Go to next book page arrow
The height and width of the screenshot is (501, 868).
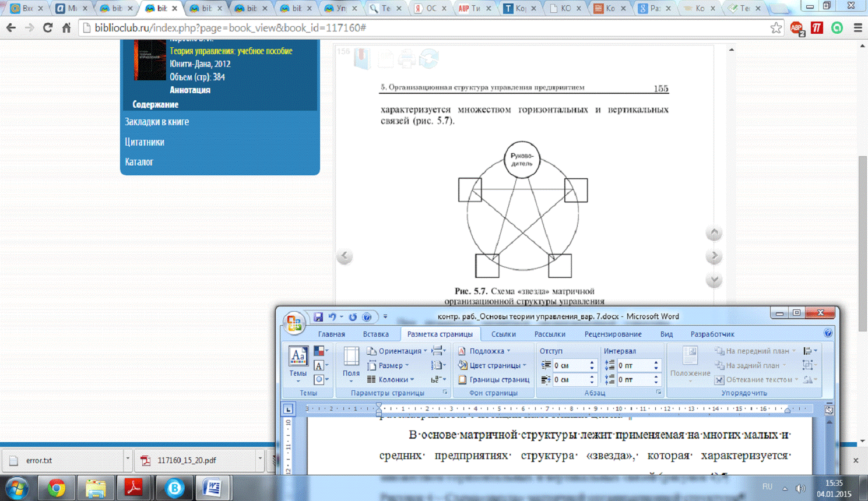pos(714,256)
